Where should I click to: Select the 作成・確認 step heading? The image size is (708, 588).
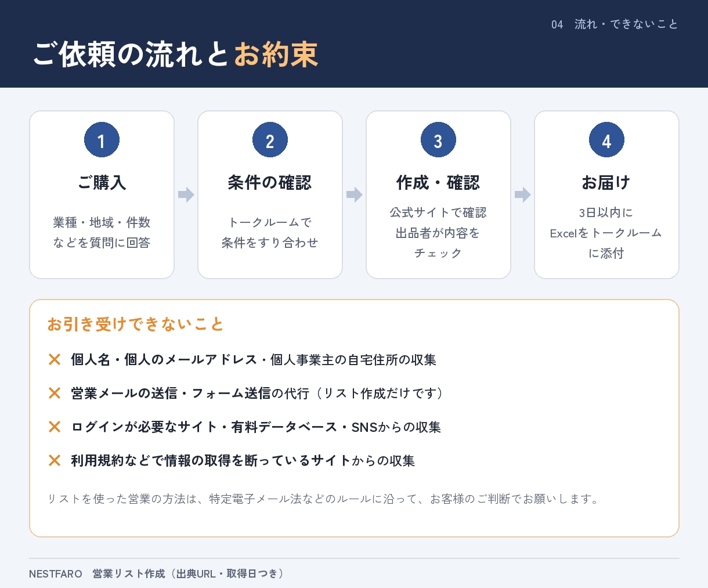[x=438, y=183]
